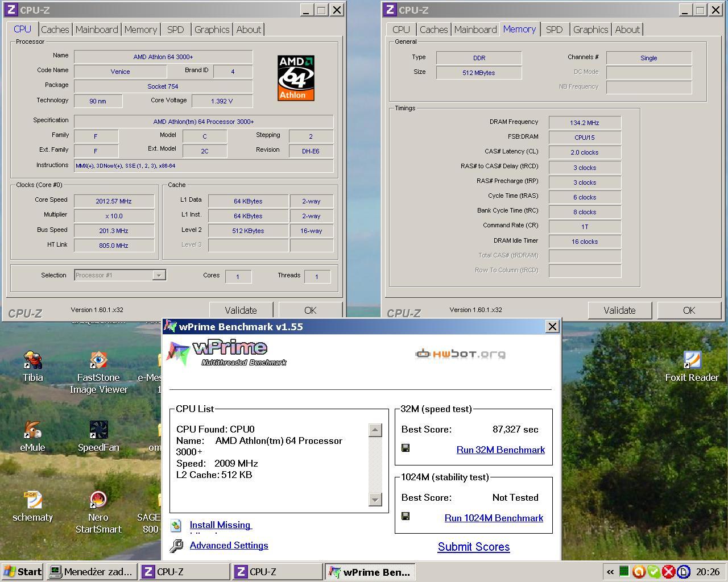Click the wPrime logo in the benchmark window

point(226,353)
